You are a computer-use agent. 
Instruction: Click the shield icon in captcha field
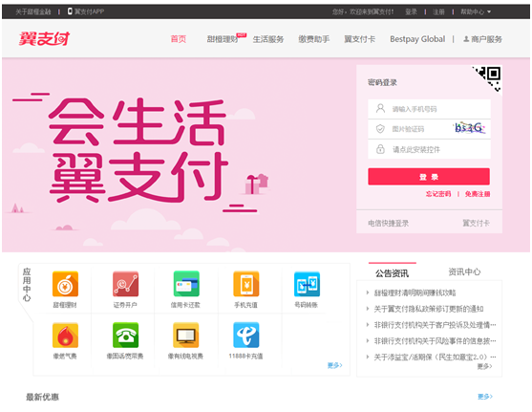coord(380,129)
